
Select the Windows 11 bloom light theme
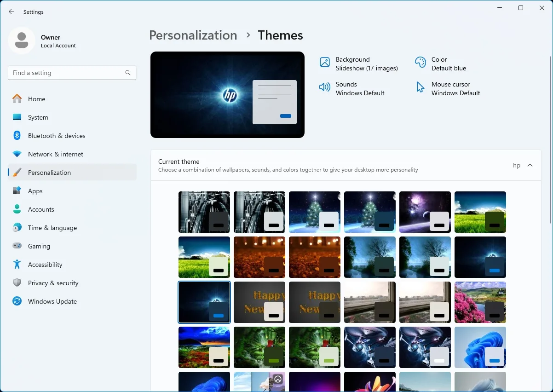pyautogui.click(x=480, y=347)
